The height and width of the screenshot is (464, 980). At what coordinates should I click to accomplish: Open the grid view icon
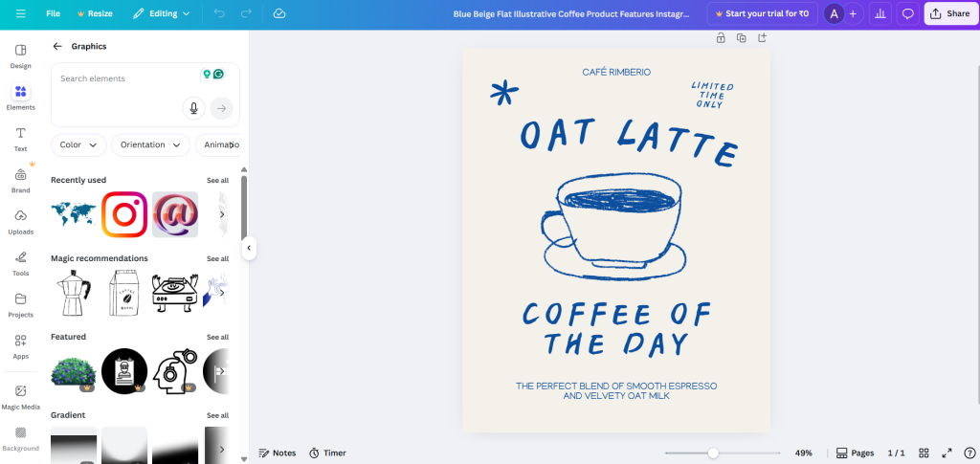[924, 453]
